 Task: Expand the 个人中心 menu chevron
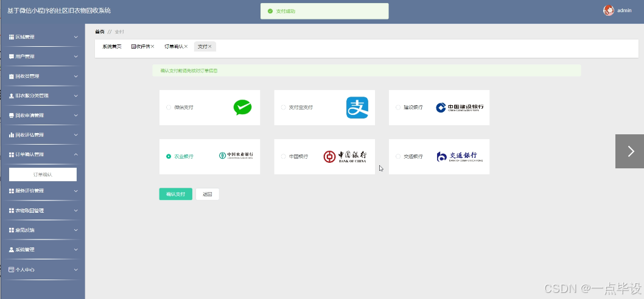(76, 270)
